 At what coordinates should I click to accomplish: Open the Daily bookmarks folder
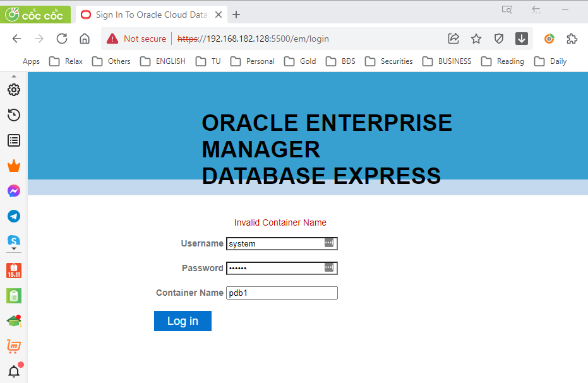[x=550, y=61]
